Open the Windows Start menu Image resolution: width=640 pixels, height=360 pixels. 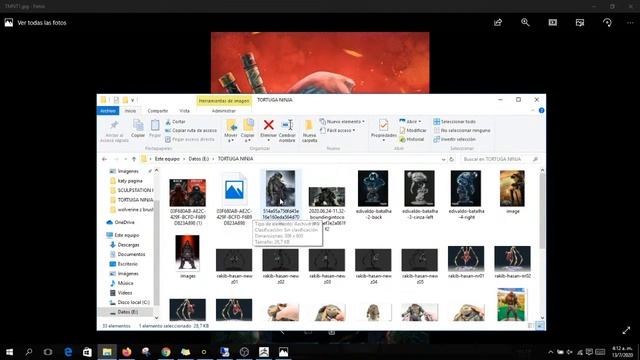tap(9, 352)
